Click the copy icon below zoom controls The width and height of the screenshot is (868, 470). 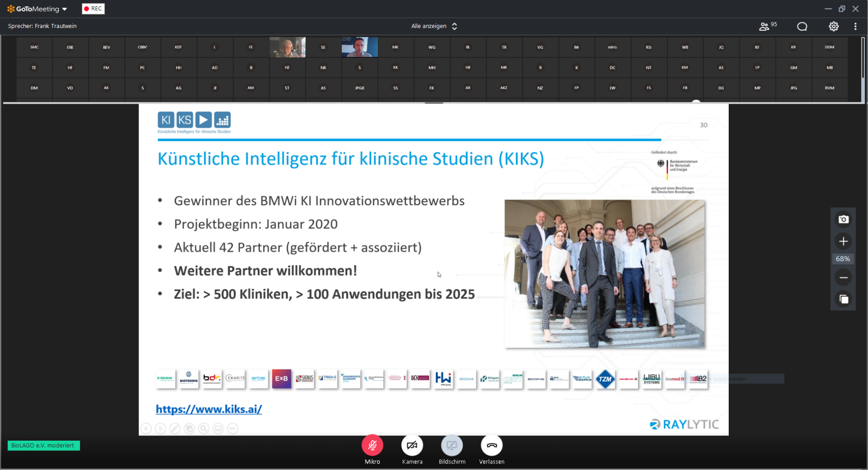[x=843, y=299]
